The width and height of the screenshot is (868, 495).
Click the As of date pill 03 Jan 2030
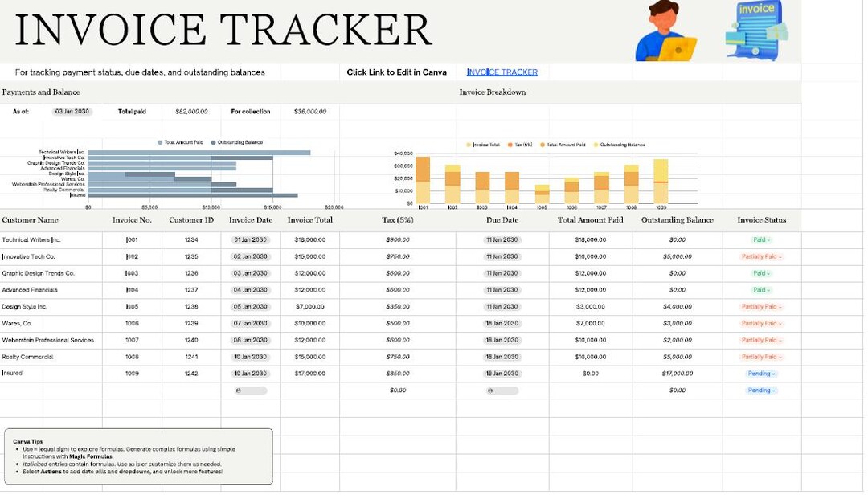tap(72, 111)
